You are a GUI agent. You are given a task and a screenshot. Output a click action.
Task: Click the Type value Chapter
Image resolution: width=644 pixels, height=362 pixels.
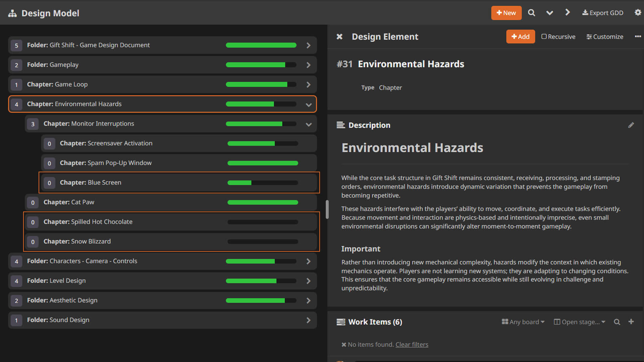pos(390,87)
